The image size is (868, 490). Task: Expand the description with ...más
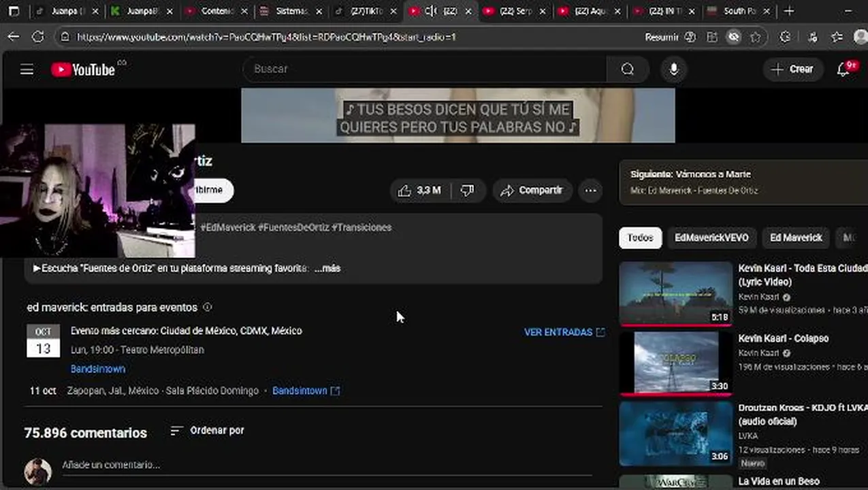pyautogui.click(x=327, y=268)
